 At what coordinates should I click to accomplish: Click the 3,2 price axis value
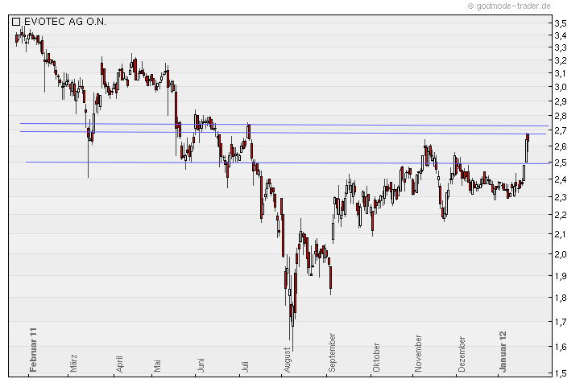coord(561,60)
